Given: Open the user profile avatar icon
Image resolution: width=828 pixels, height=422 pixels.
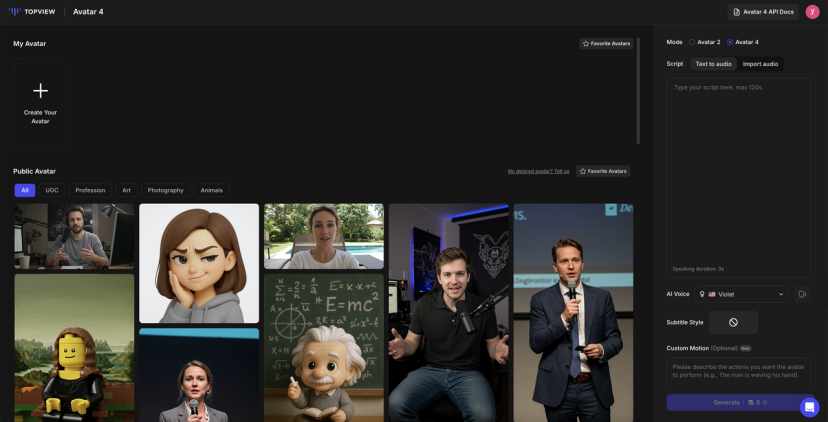Looking at the screenshot, I should [x=812, y=12].
